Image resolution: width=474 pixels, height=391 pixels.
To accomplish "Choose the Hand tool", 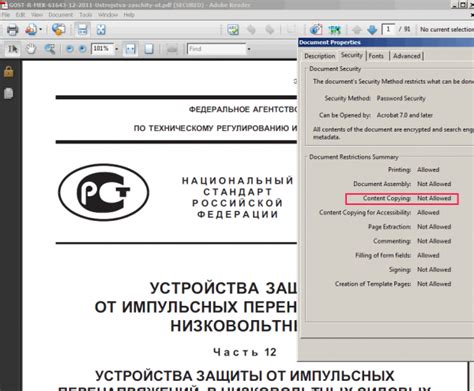I will coord(31,49).
